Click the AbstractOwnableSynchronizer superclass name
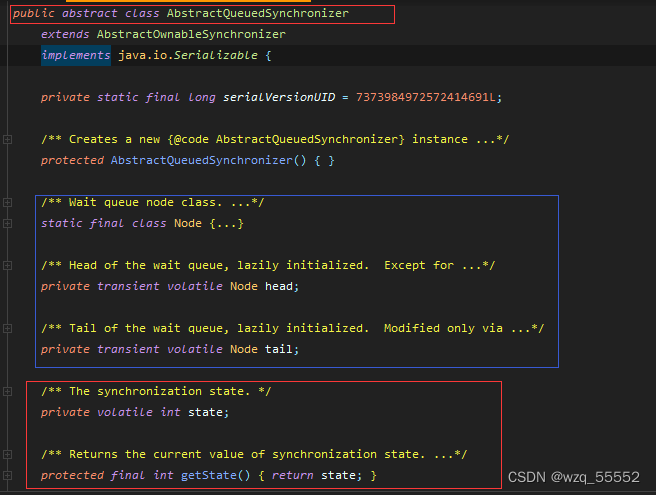Image resolution: width=656 pixels, height=495 pixels. 191,34
